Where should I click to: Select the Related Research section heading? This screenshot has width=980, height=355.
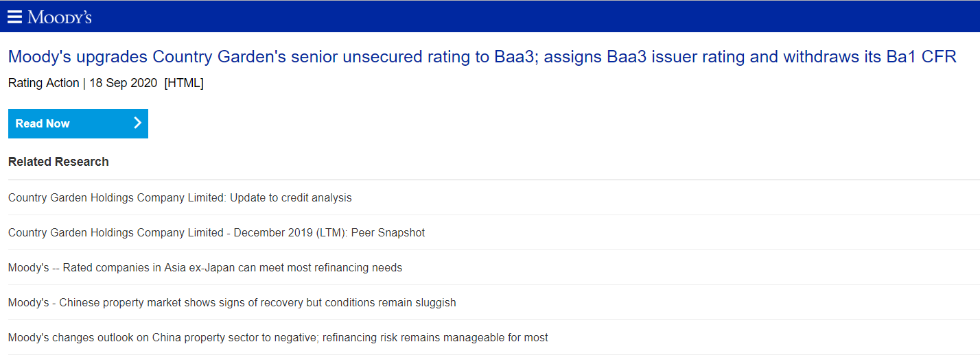[58, 162]
